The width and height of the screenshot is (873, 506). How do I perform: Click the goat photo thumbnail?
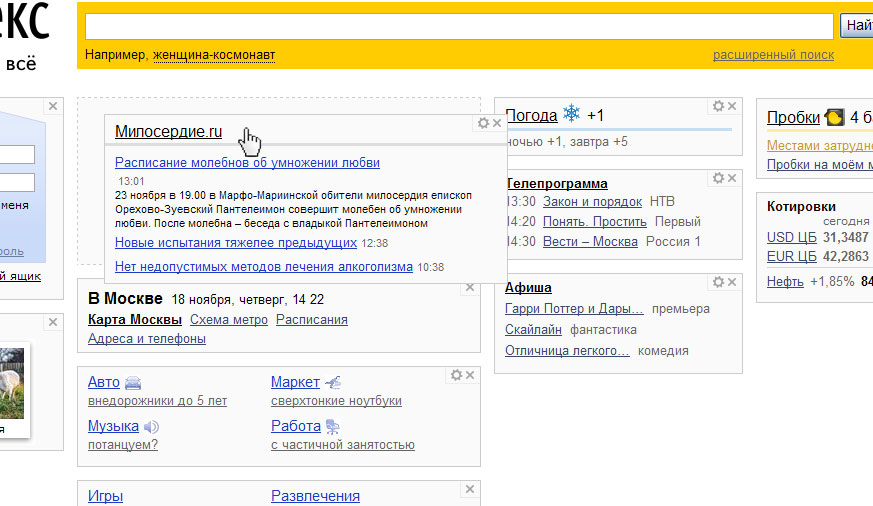(x=12, y=383)
